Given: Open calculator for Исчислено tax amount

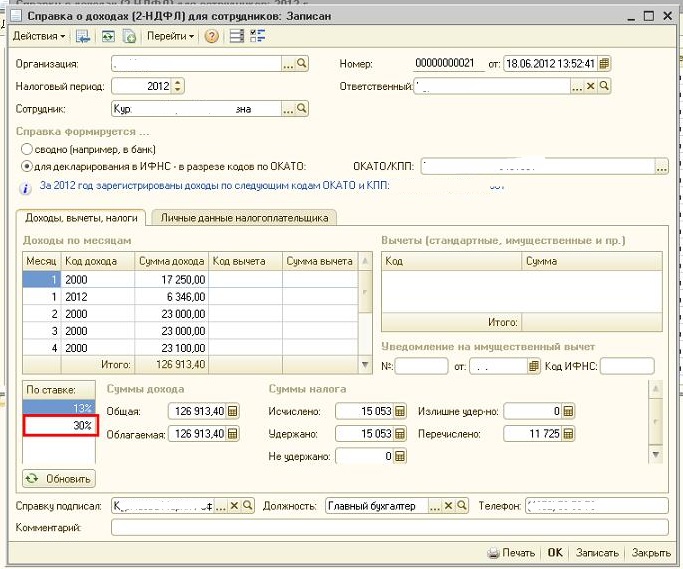Looking at the screenshot, I should coord(400,411).
